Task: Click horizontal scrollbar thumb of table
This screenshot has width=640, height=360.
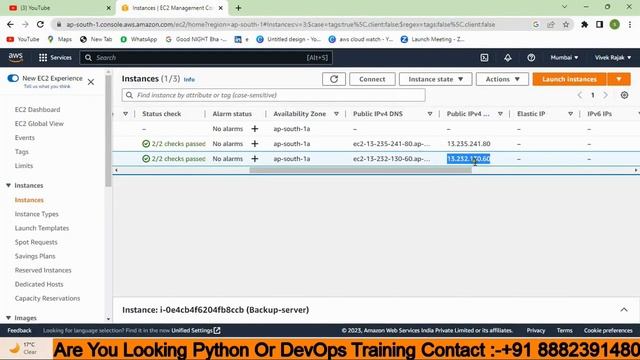Action: coord(360,170)
